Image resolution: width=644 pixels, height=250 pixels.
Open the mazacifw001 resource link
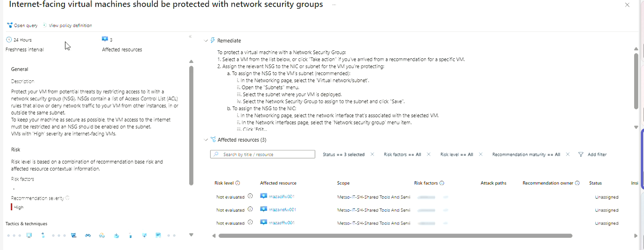[282, 196]
